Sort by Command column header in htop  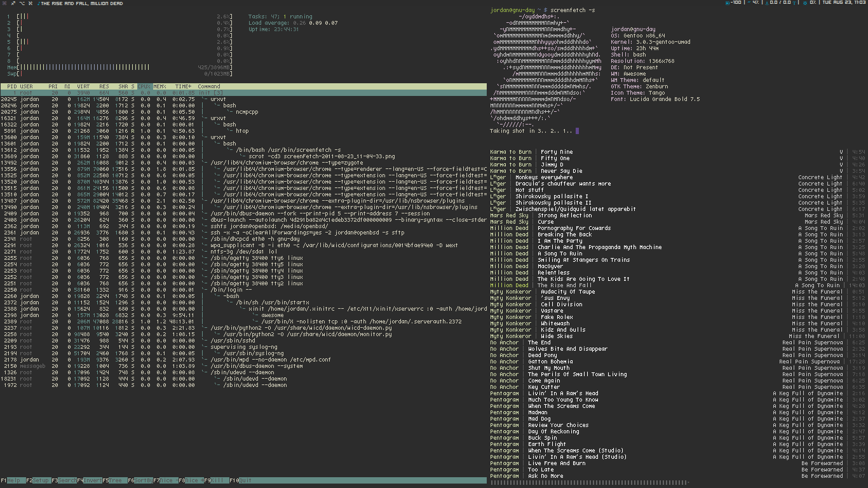(209, 86)
